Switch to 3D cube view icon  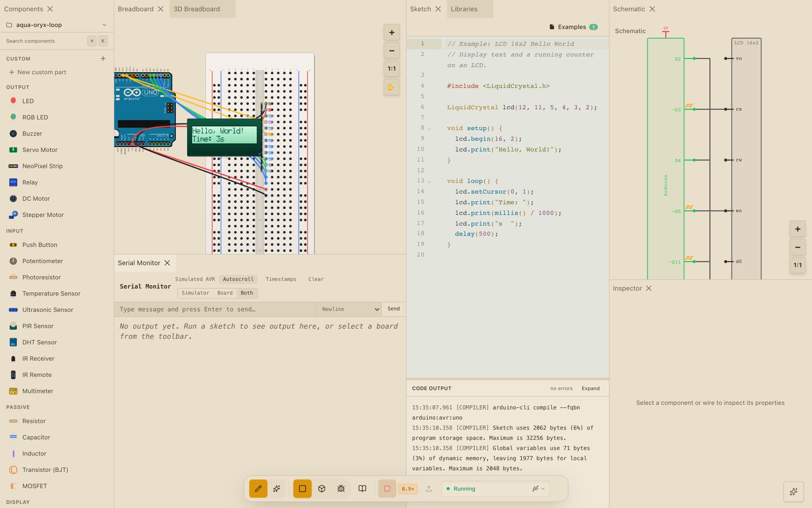(x=322, y=488)
